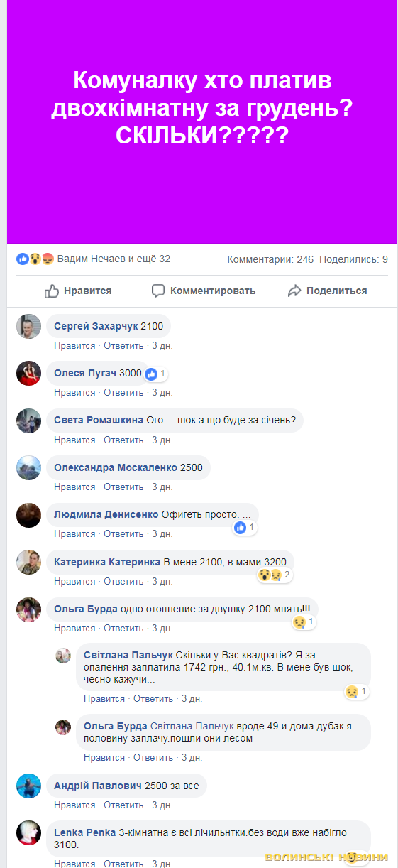Click Ответить under Света Ромашкина's comment
The height and width of the screenshot is (868, 398).
tap(124, 440)
